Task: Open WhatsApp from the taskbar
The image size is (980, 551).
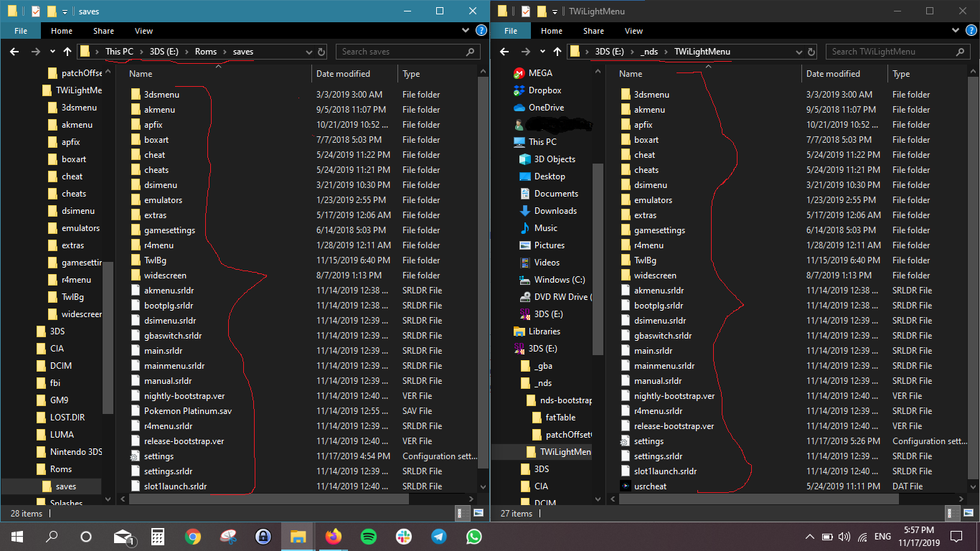Action: click(473, 536)
